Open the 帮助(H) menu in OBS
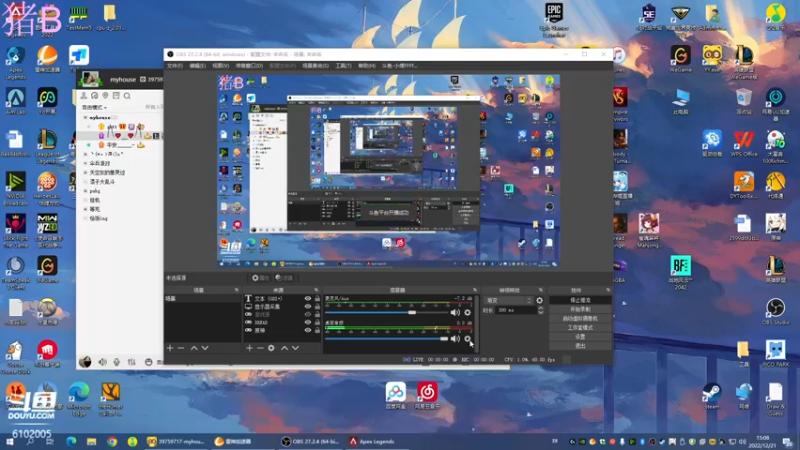Image resolution: width=800 pixels, height=450 pixels. click(x=366, y=66)
